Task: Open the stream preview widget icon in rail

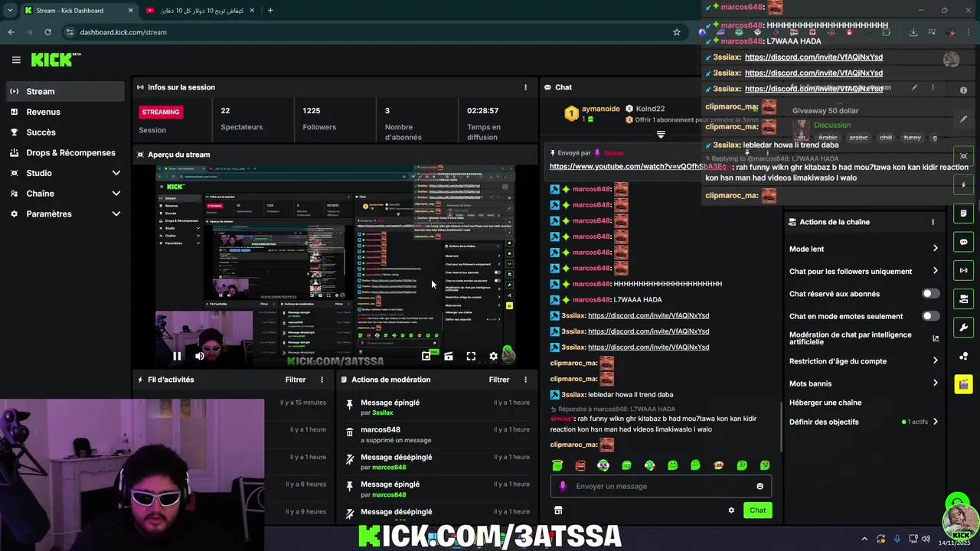Action: pos(963,156)
